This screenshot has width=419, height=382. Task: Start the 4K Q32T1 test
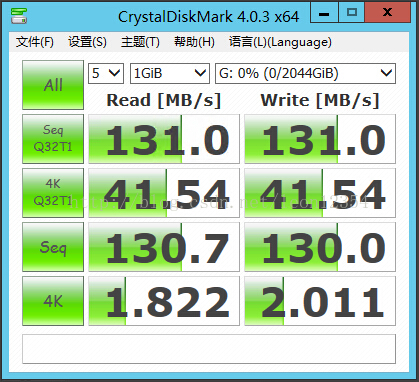click(x=53, y=193)
